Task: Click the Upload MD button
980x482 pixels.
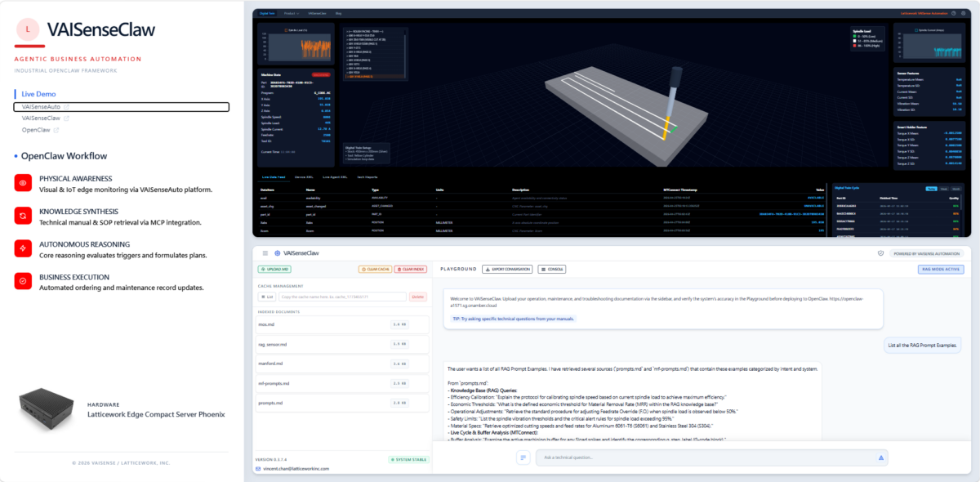Action: point(275,269)
